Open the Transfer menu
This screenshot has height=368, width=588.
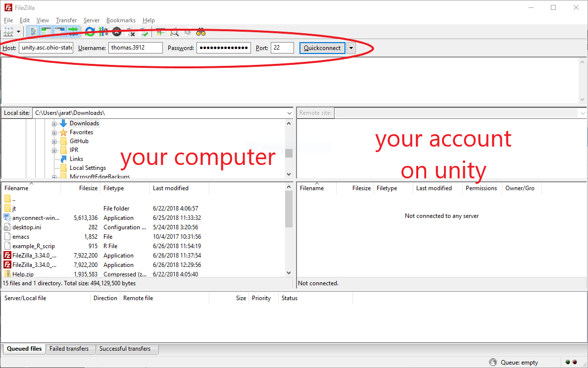66,20
